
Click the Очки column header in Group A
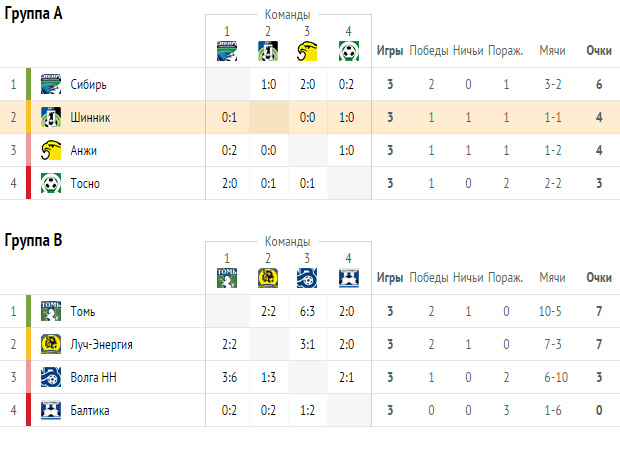pyautogui.click(x=599, y=51)
